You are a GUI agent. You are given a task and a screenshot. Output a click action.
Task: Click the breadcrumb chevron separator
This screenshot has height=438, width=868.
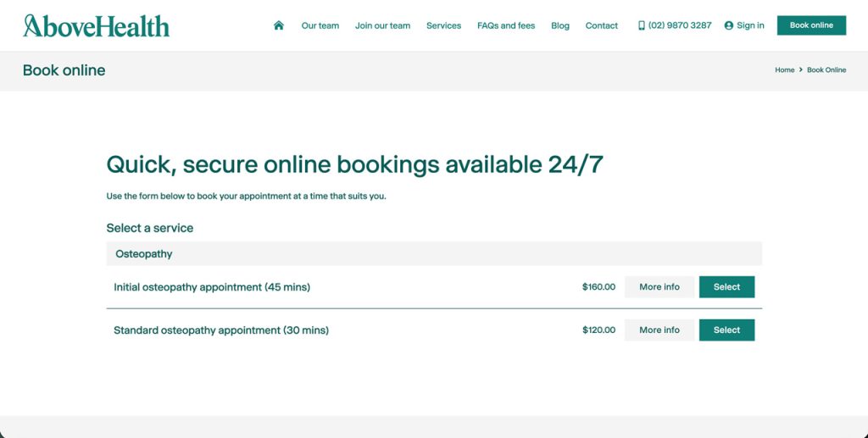coord(800,69)
